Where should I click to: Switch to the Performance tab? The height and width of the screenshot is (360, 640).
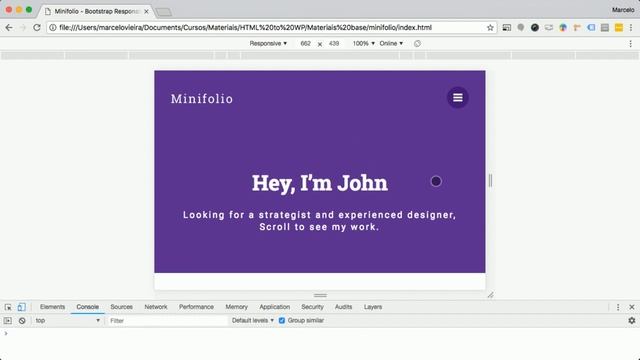(196, 307)
